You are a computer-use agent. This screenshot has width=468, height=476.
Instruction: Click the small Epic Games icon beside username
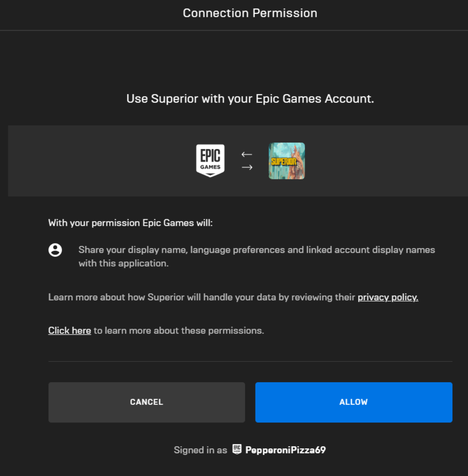click(x=237, y=449)
